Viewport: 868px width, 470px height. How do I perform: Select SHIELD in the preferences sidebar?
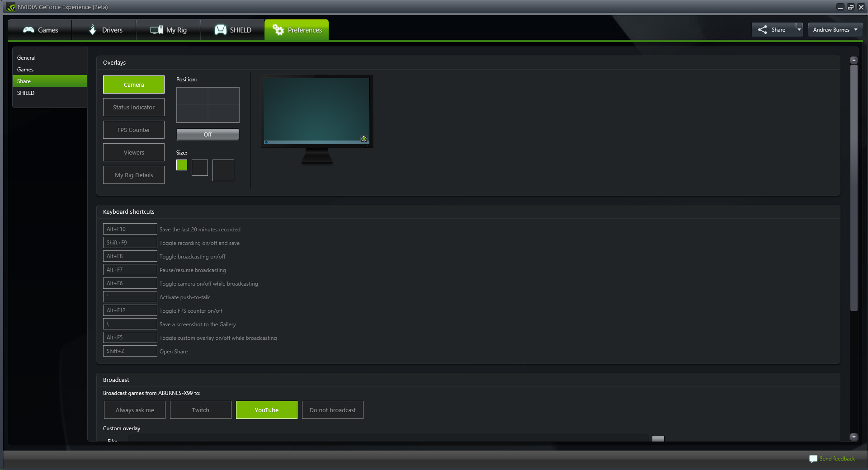pos(50,93)
